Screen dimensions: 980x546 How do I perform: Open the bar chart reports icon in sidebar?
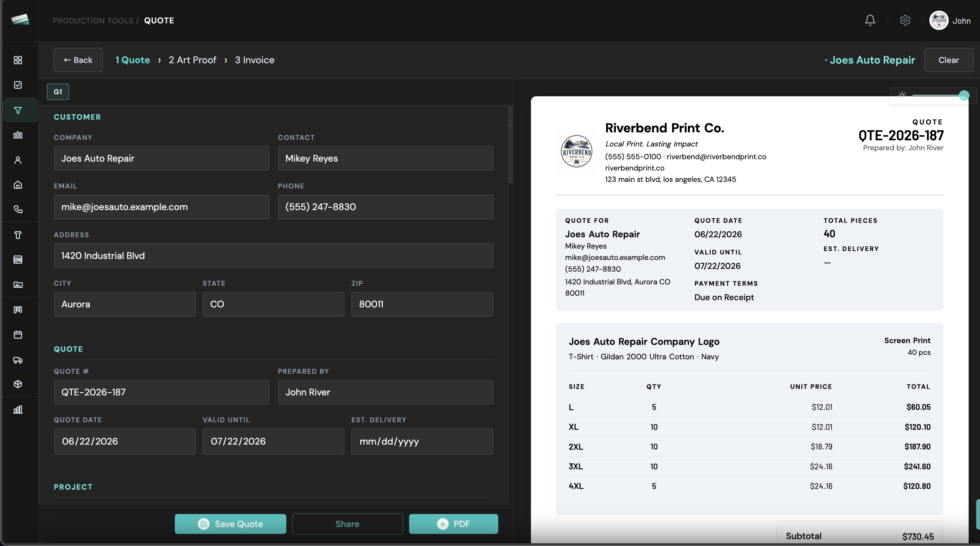click(18, 409)
